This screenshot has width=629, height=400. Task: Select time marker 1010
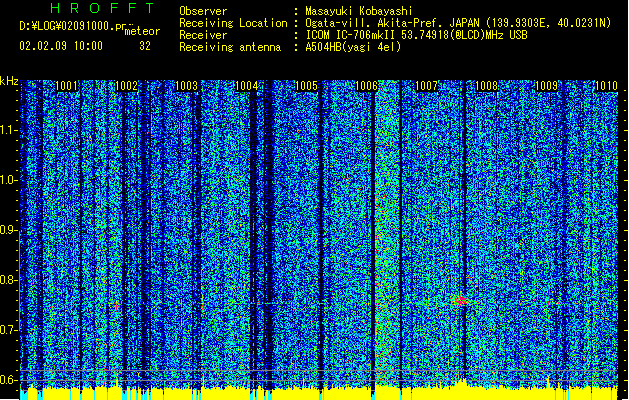click(606, 86)
